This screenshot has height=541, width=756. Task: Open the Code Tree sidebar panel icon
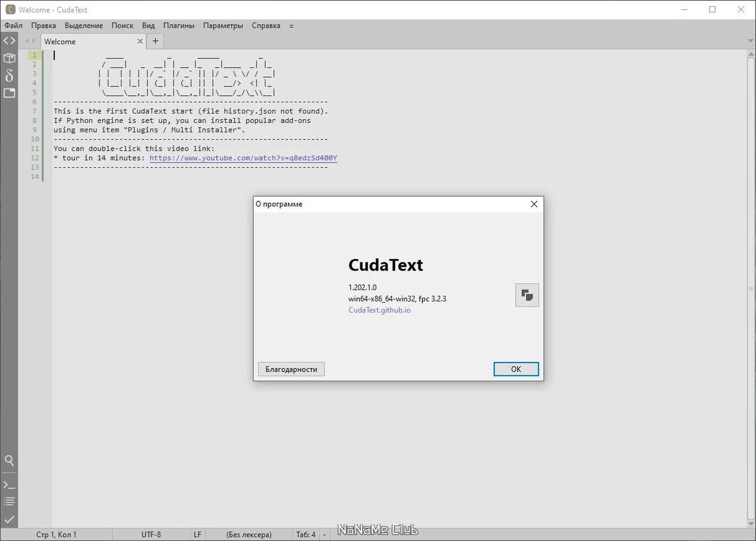(x=9, y=40)
